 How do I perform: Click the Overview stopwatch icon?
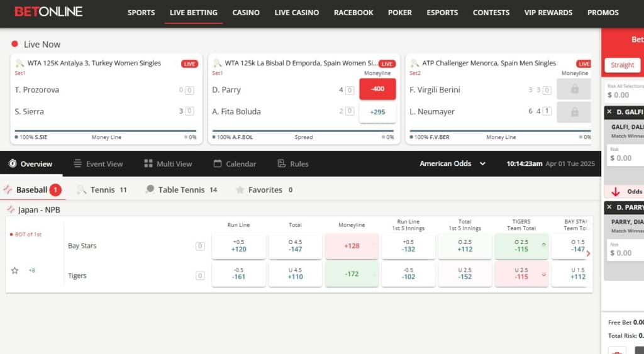pyautogui.click(x=13, y=163)
